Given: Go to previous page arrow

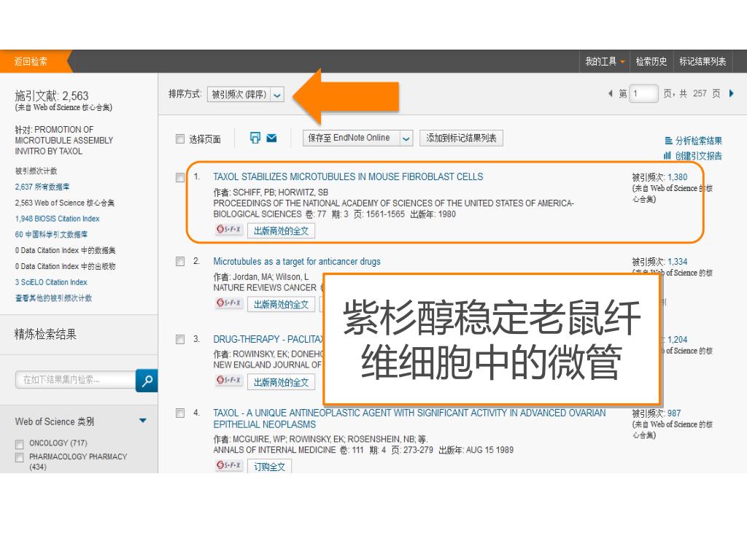Looking at the screenshot, I should pyautogui.click(x=611, y=93).
